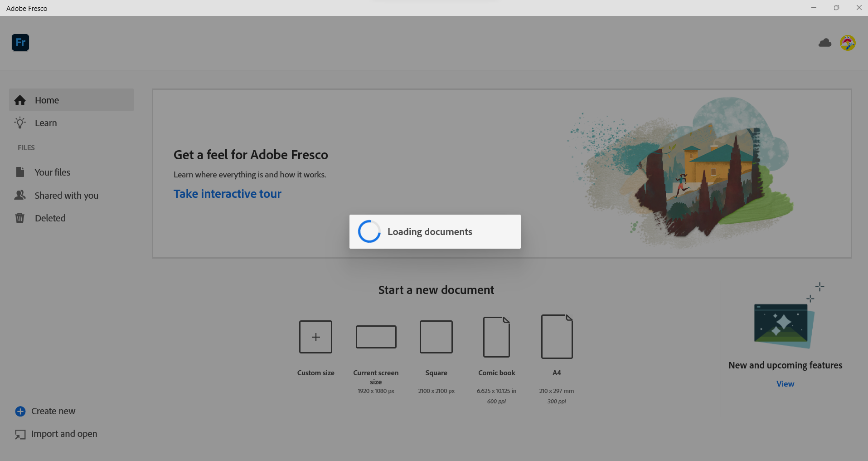Start a Custom size document
This screenshot has height=461, width=868.
point(315,337)
